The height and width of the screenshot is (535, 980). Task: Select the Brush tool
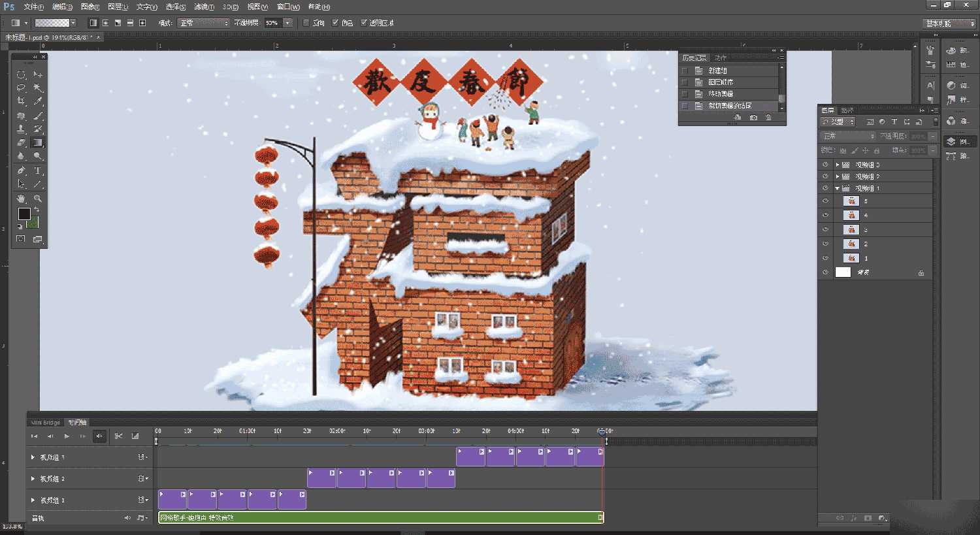(x=38, y=115)
